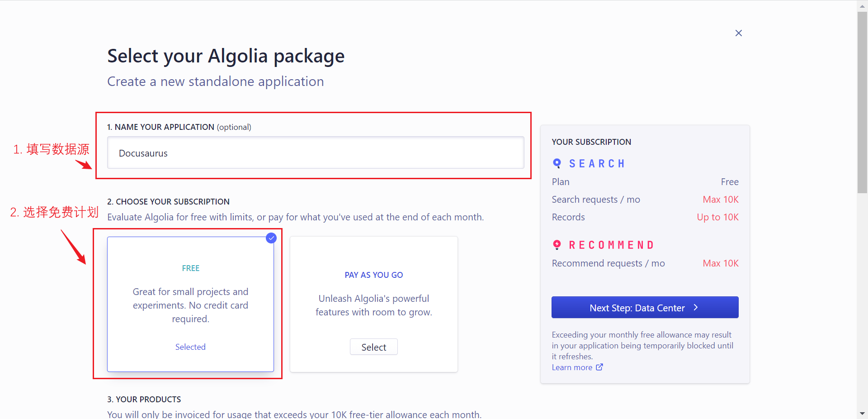Click the PAY AS YOU GO title
The image size is (868, 419).
[x=373, y=275]
